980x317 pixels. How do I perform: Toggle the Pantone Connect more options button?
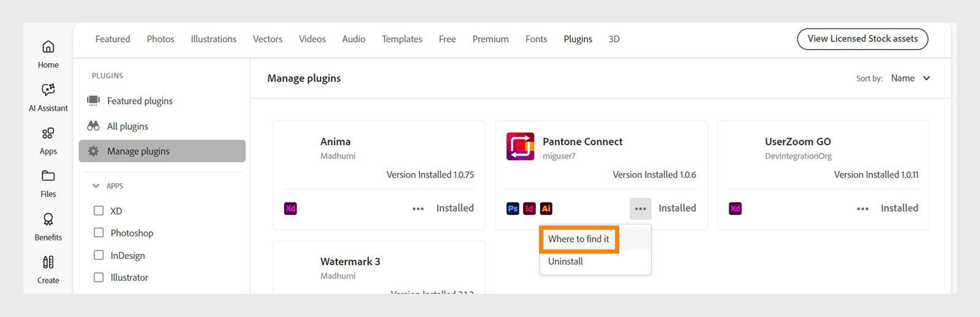641,209
